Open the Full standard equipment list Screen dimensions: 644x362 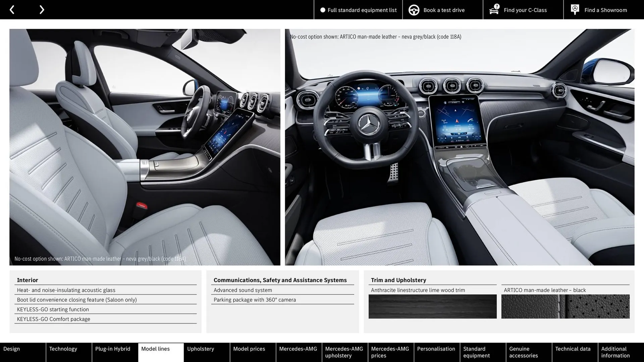(362, 10)
